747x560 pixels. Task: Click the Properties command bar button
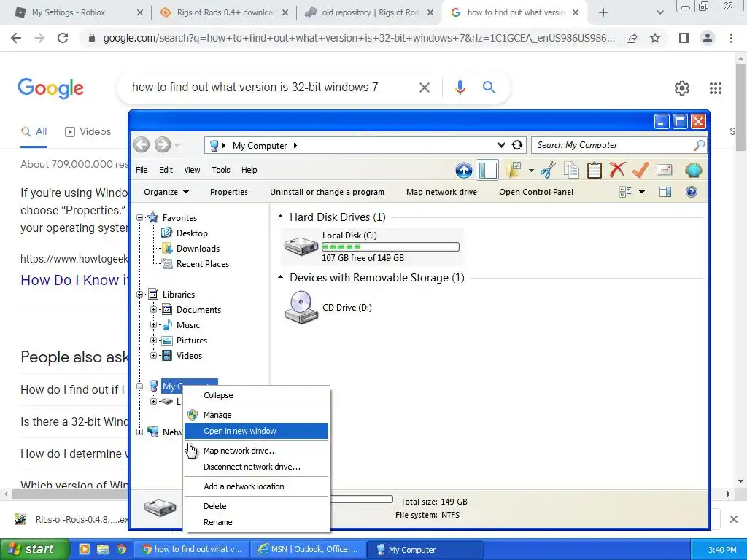tap(229, 192)
